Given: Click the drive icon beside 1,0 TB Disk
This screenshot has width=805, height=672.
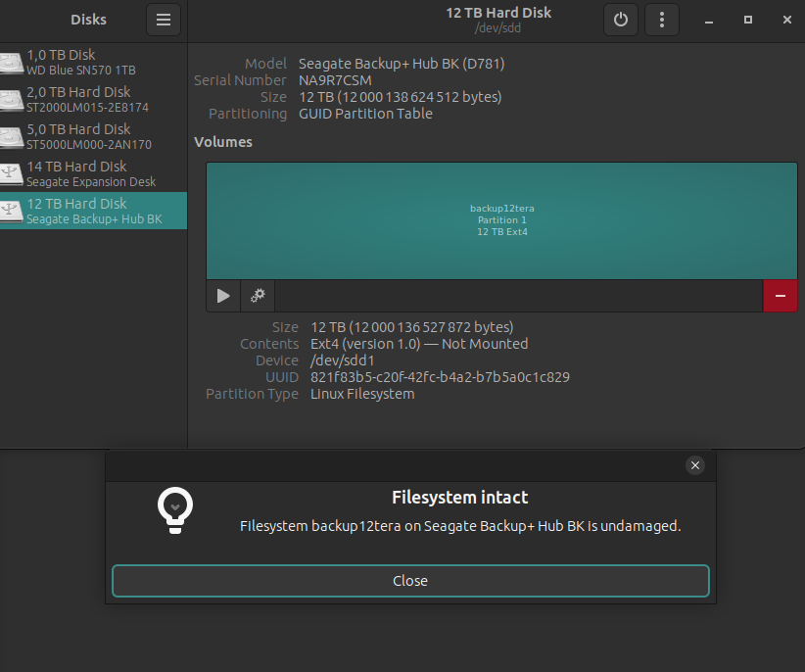Looking at the screenshot, I should (x=12, y=63).
